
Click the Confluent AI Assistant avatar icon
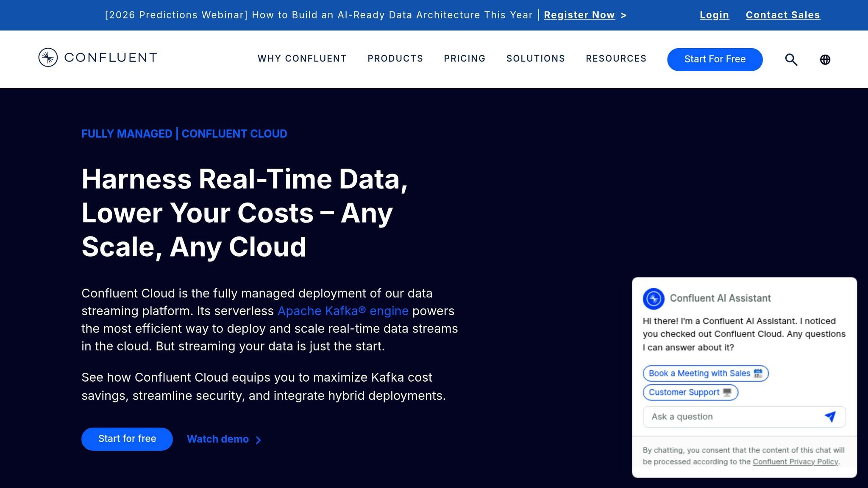(x=654, y=298)
